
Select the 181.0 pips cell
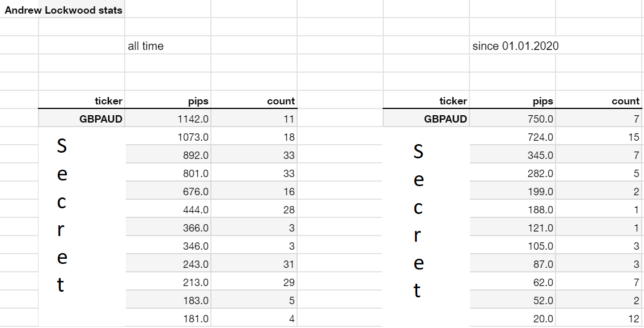point(168,318)
